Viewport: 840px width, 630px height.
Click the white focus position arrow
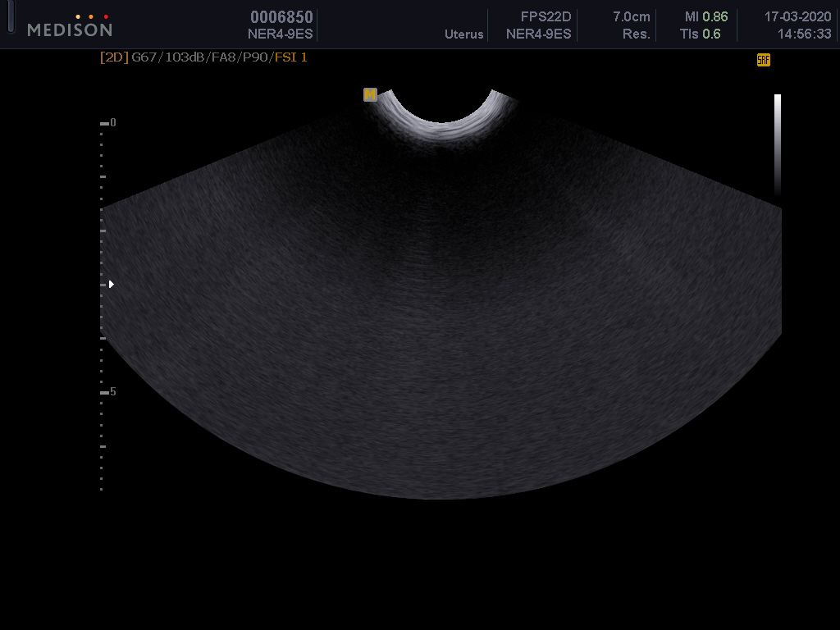point(111,285)
